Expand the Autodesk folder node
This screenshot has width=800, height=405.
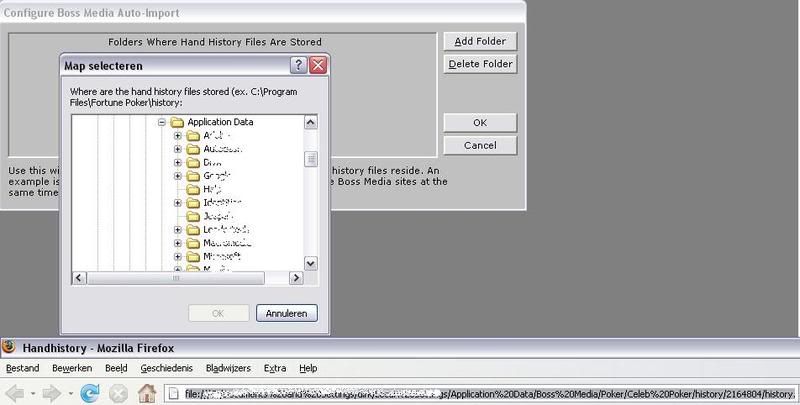[178, 149]
